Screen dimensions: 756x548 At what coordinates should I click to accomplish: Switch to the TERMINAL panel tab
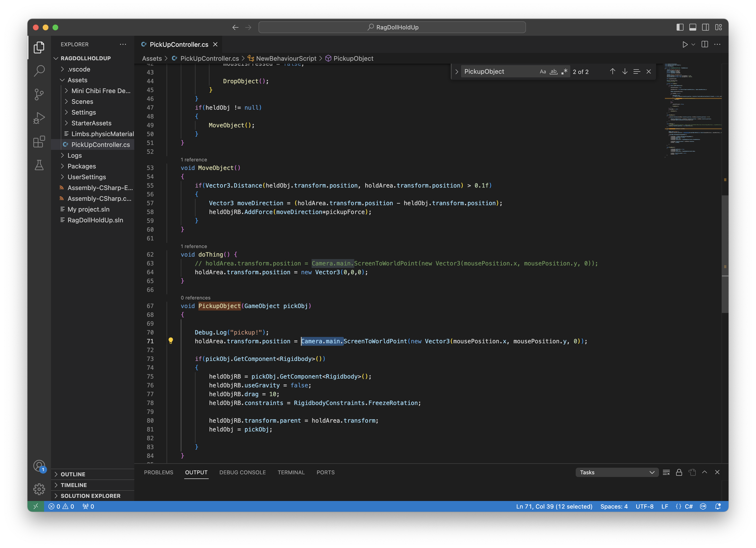click(291, 472)
